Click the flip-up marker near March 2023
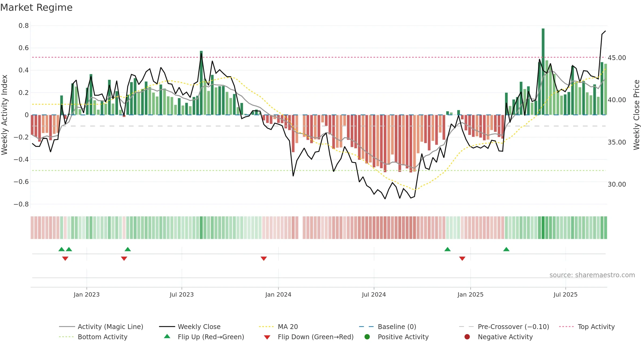 click(128, 249)
